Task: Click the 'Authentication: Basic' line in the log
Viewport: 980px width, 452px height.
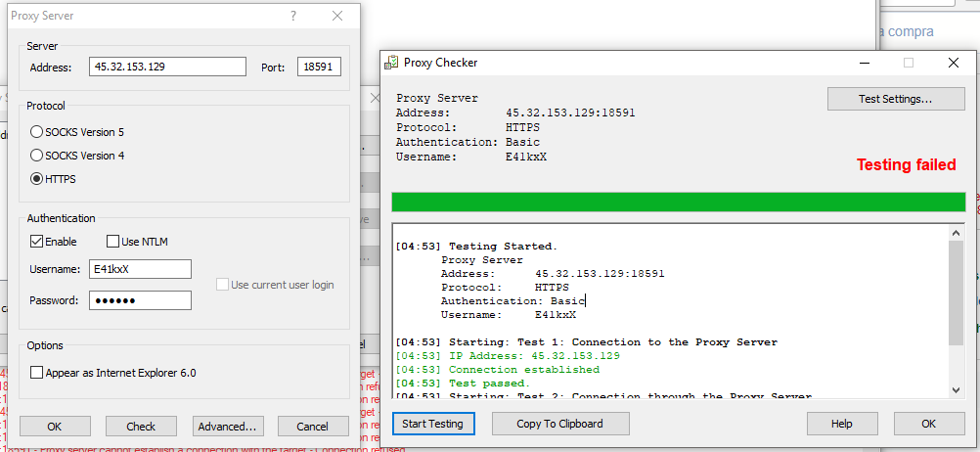Action: (512, 300)
